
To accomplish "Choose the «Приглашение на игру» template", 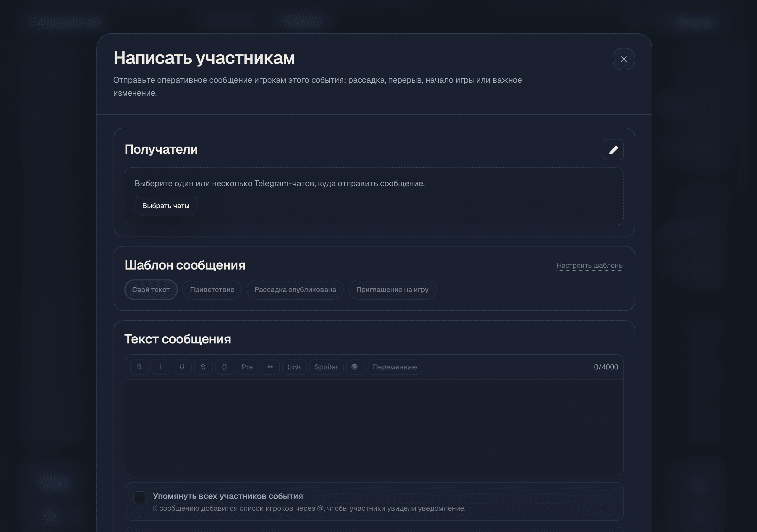I will click(x=392, y=289).
